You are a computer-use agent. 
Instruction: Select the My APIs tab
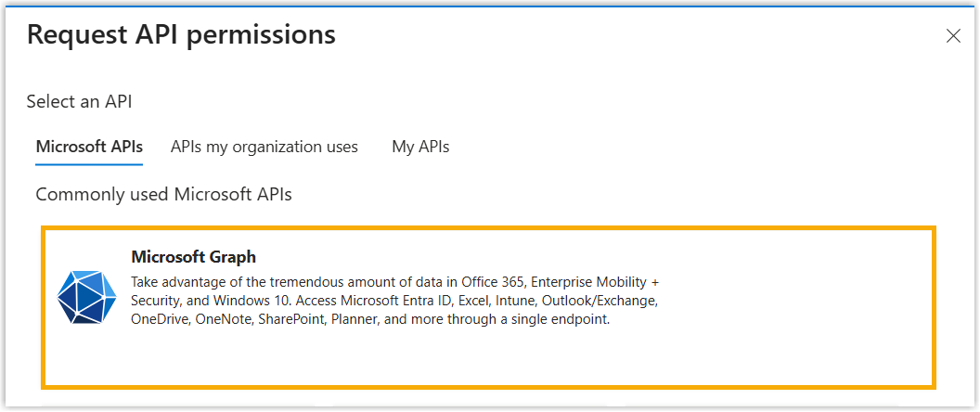tap(420, 147)
